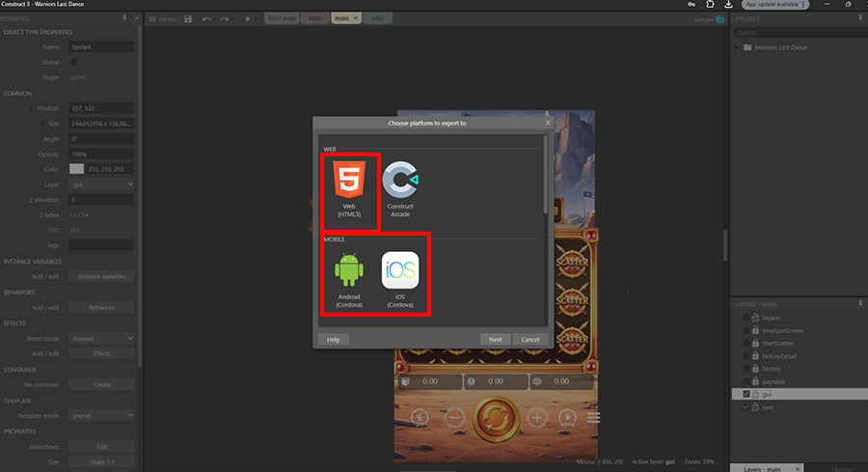868x472 pixels.
Task: Open the Template mode dropdown set to (none)
Action: 101,415
